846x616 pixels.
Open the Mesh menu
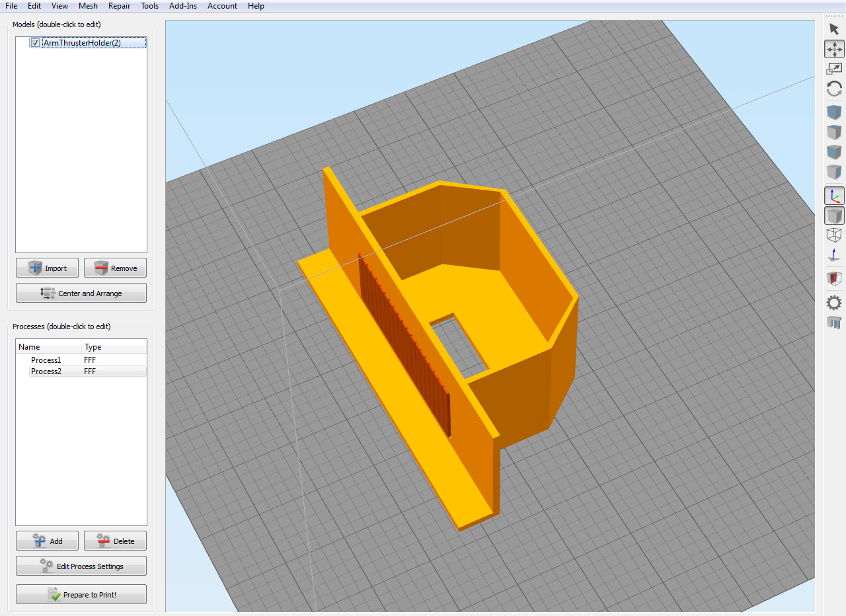click(x=88, y=6)
